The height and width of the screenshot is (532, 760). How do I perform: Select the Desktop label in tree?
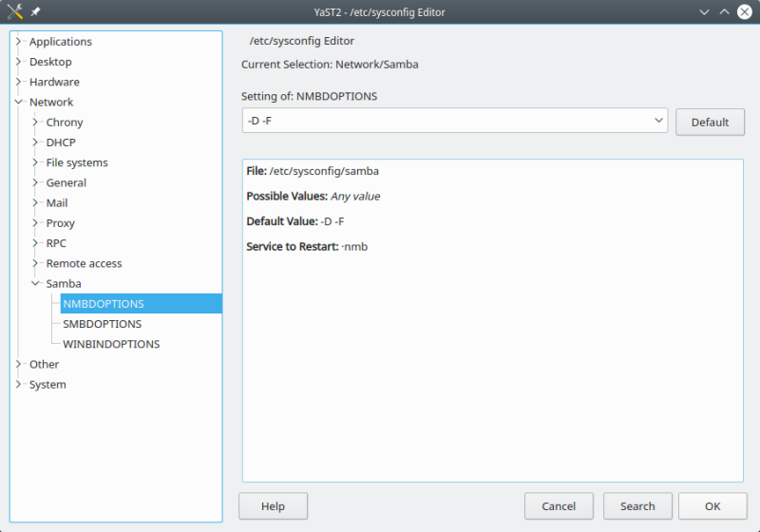[50, 62]
